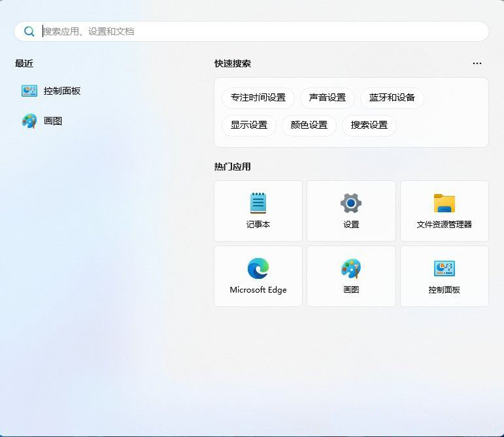
Task: Focus the search apps, settings and documents field
Action: coord(252,31)
